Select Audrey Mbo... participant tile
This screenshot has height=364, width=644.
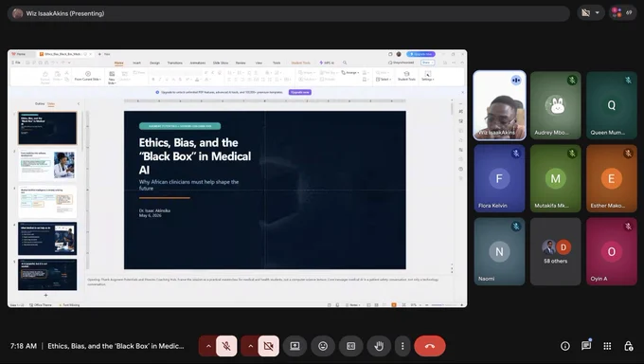click(555, 105)
